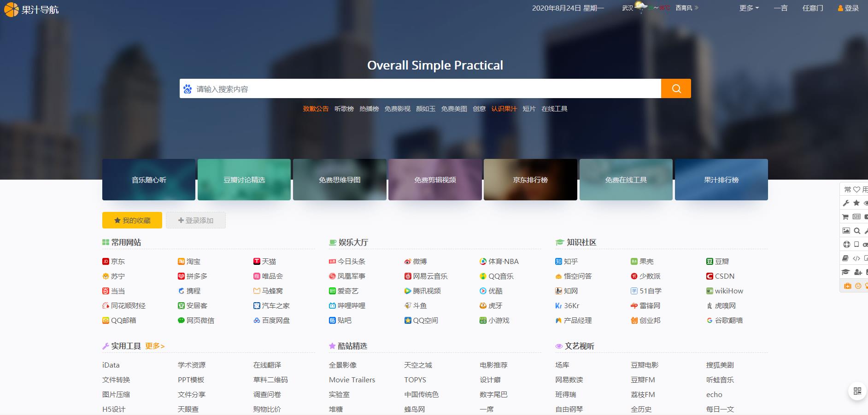
Task: Click the star icon in the side panel
Action: tap(856, 203)
